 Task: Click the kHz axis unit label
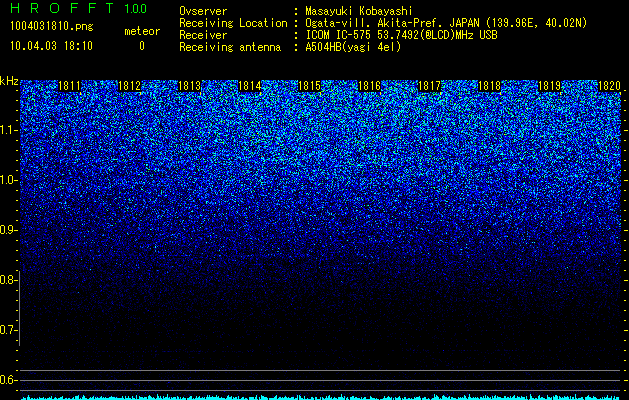click(9, 81)
